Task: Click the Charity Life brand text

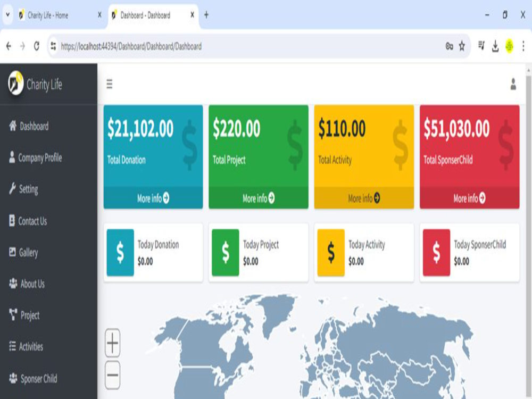Action: point(44,85)
